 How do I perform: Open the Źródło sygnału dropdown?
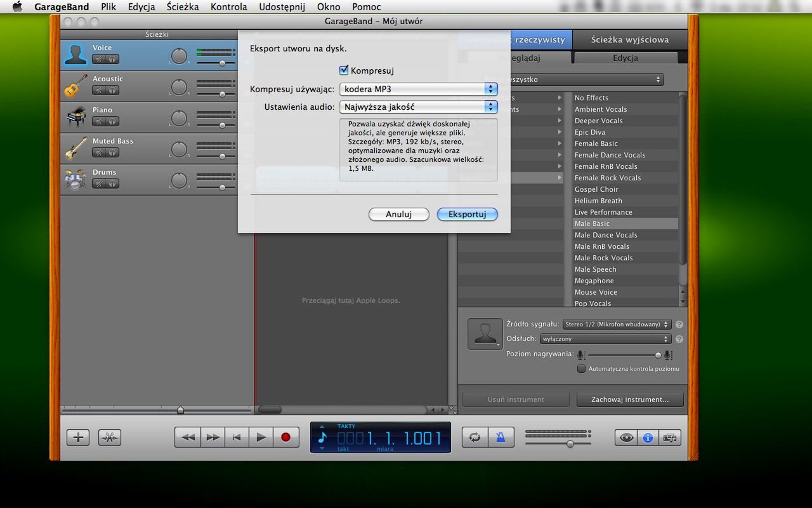617,324
